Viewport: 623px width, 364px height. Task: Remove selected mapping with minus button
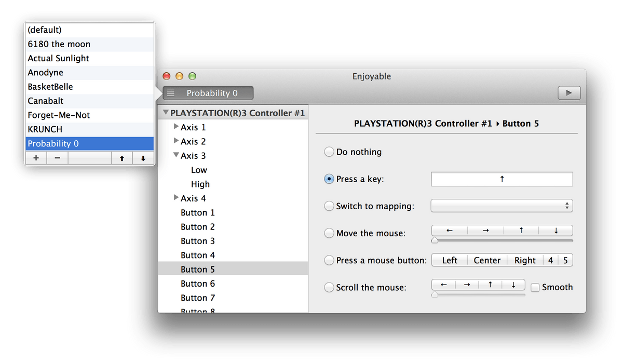coord(57,158)
